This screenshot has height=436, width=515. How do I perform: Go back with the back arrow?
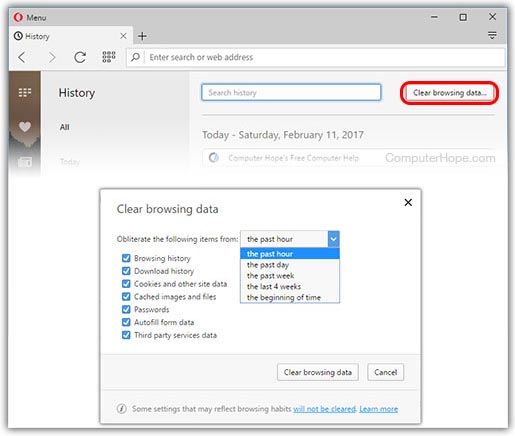pos(22,57)
